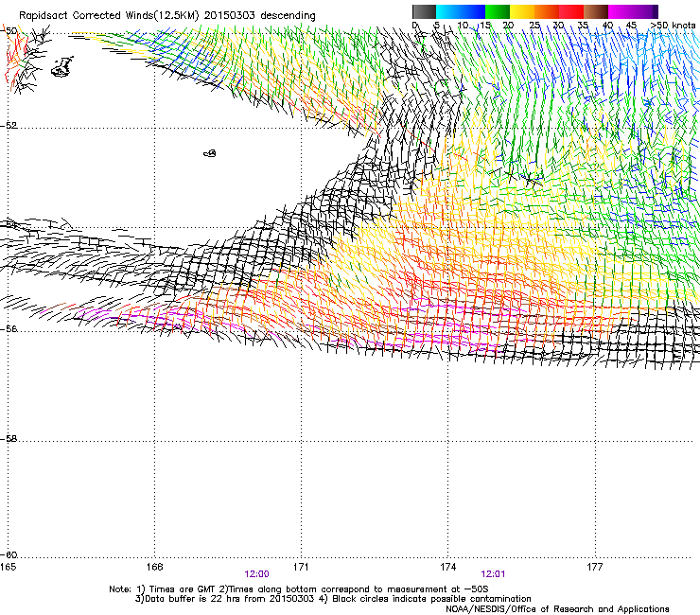
Task: Click the small island outline below -52
Action: pyautogui.click(x=210, y=153)
